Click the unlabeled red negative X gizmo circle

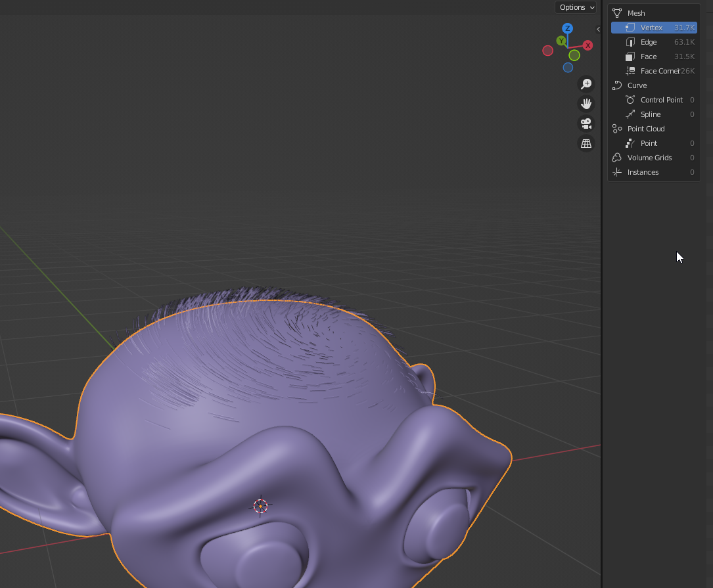coord(547,51)
